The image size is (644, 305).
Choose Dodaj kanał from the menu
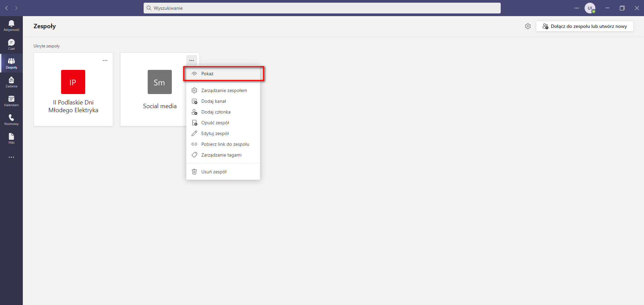pos(223,101)
